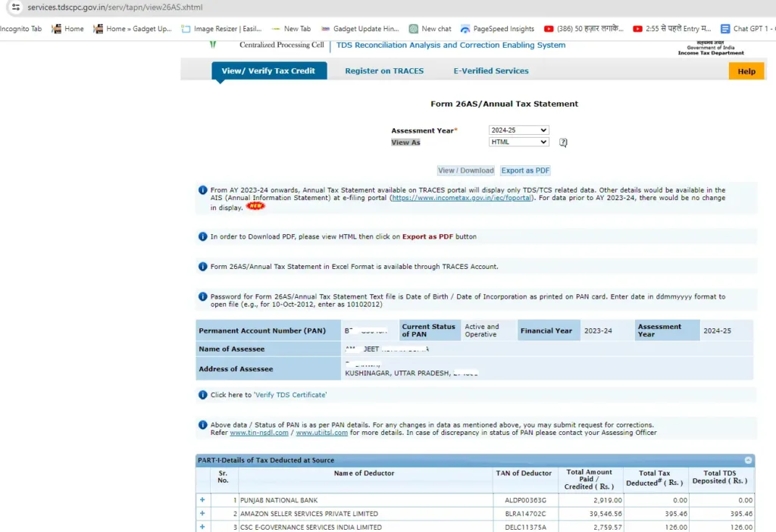This screenshot has height=532, width=776.
Task: Click the View / Download button
Action: [x=466, y=171]
